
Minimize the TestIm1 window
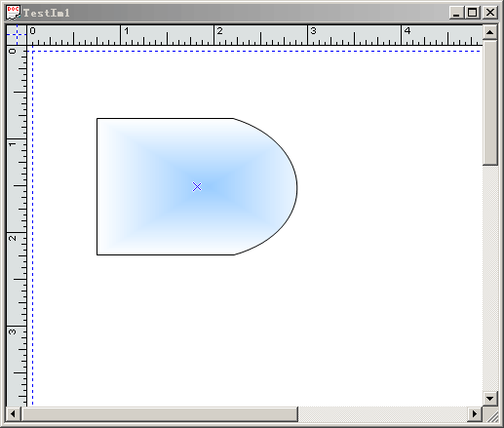click(x=457, y=13)
